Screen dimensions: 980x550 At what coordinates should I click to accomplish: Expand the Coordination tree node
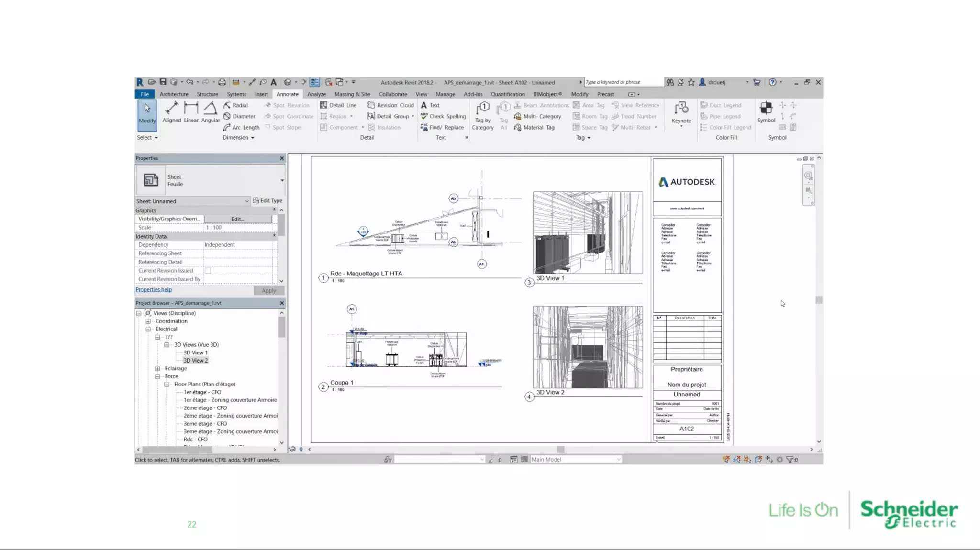point(148,321)
